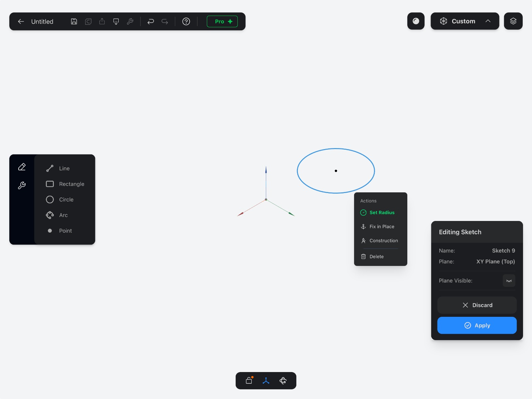Select the Line tool
The height and width of the screenshot is (399, 532).
click(x=64, y=168)
